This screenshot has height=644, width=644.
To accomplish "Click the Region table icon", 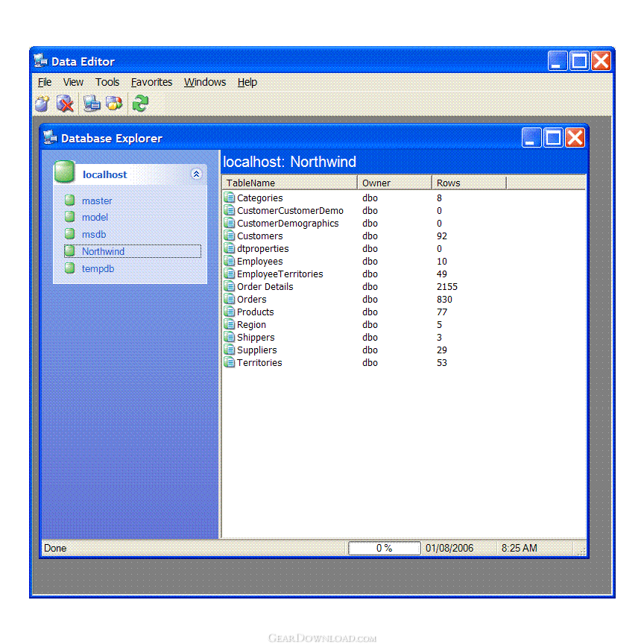I will click(229, 324).
